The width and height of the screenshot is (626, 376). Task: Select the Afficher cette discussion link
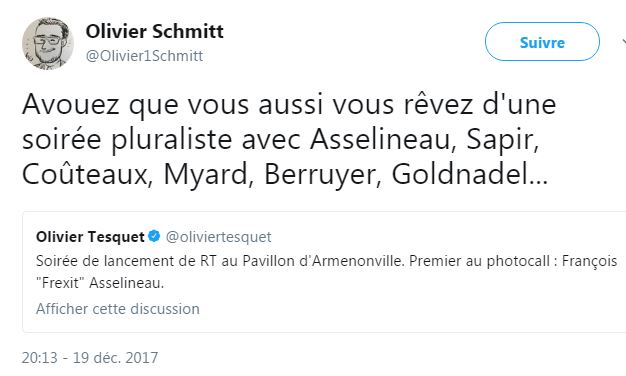(x=118, y=309)
